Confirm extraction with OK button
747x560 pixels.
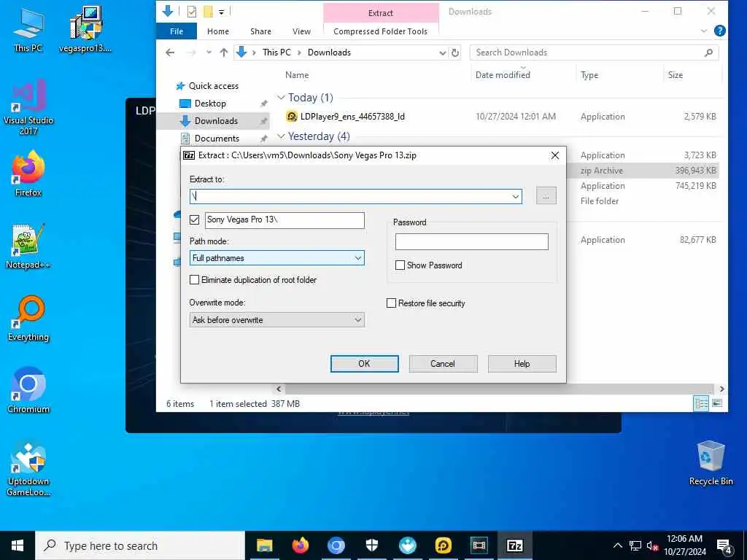365,364
